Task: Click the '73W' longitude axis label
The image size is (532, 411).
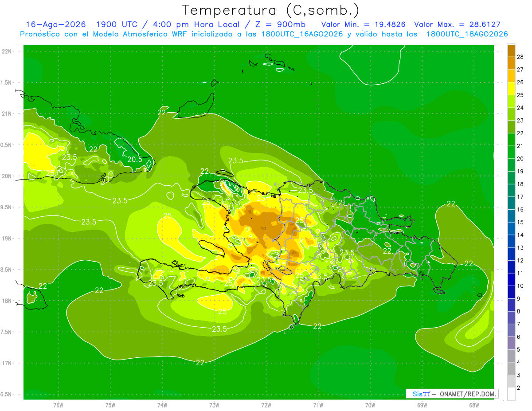Action: tap(214, 405)
